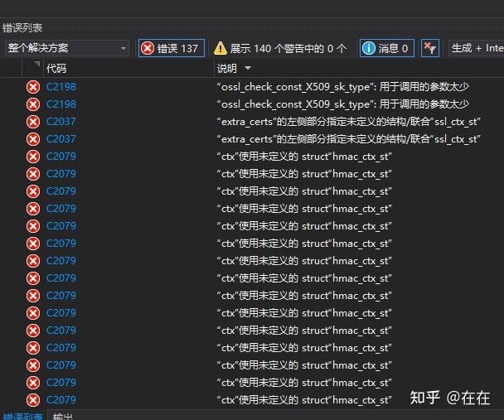Image resolution: width=504 pixels, height=420 pixels.
Task: Click the pin icon column header
Action: (37, 64)
